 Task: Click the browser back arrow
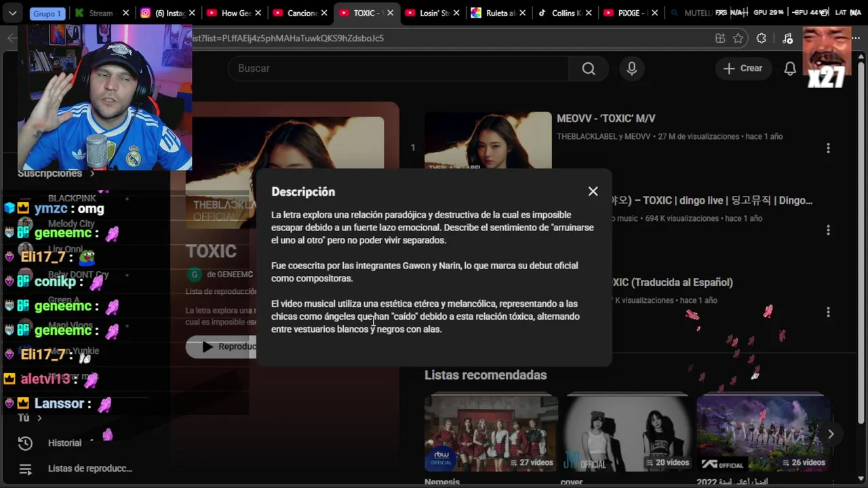[x=11, y=39]
